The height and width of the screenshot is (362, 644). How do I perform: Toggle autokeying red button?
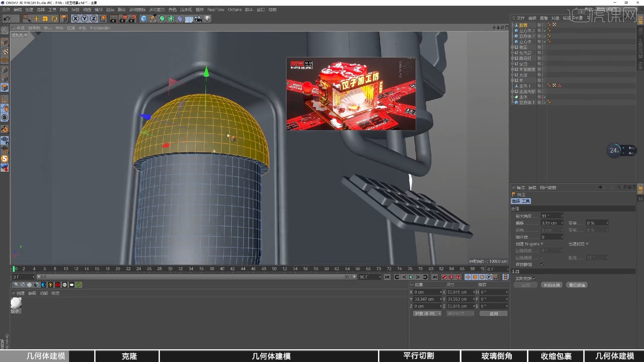[x=451, y=277]
